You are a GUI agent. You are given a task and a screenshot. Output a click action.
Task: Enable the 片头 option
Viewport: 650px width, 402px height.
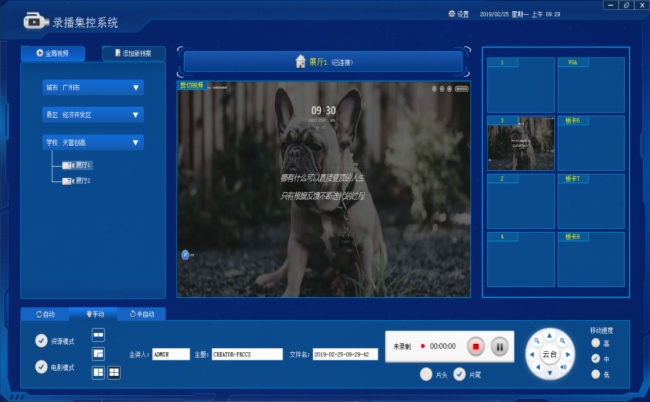point(426,374)
